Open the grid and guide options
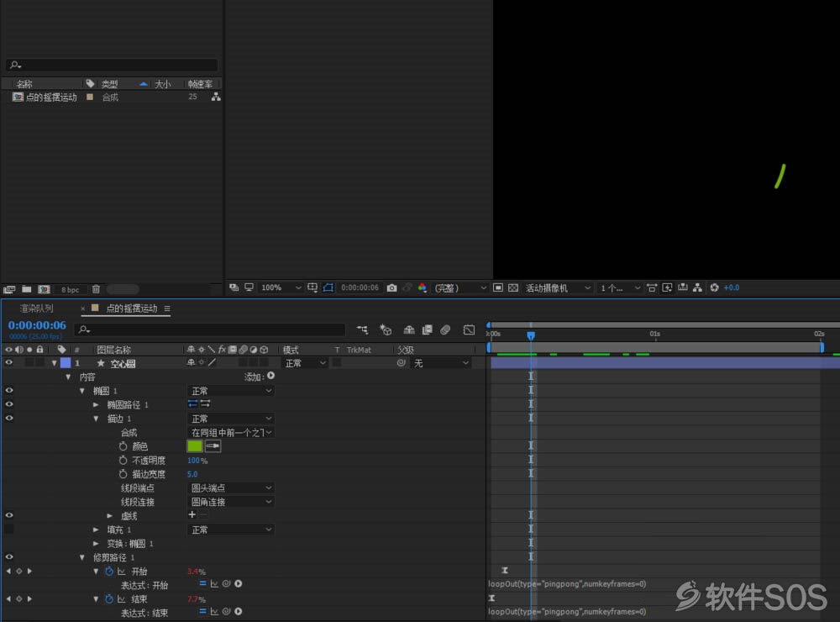 point(312,288)
